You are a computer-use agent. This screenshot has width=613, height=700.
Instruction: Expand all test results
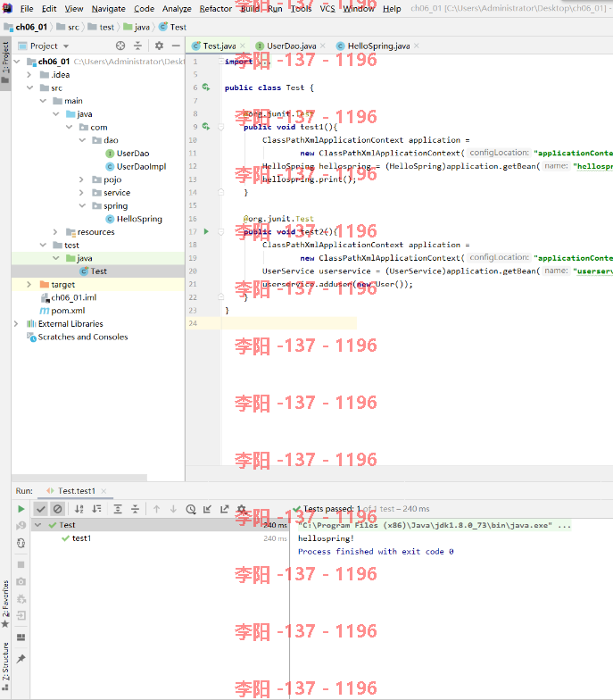tap(118, 509)
